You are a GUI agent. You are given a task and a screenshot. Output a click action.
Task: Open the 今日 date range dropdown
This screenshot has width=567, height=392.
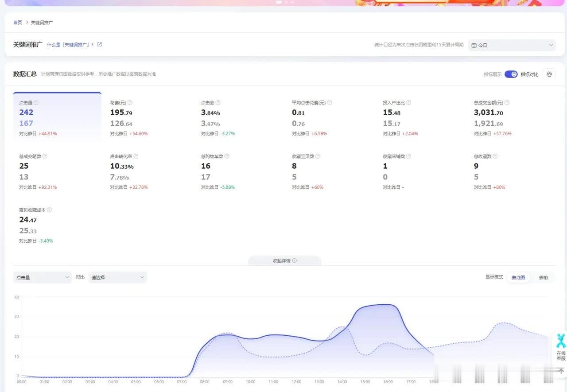(x=512, y=45)
